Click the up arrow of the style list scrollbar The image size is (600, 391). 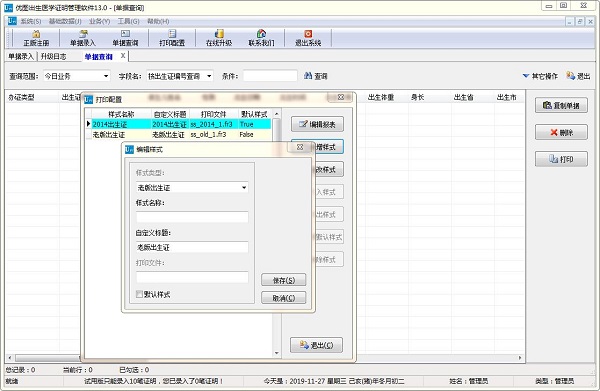pyautogui.click(x=277, y=114)
